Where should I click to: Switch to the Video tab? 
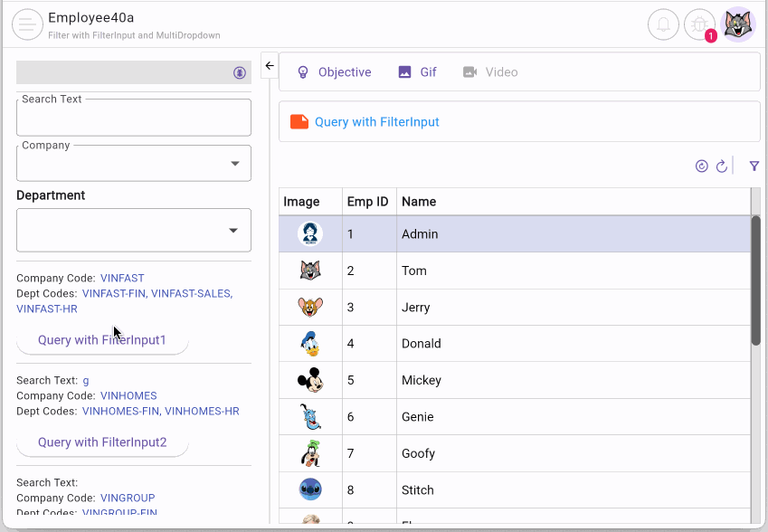[490, 72]
